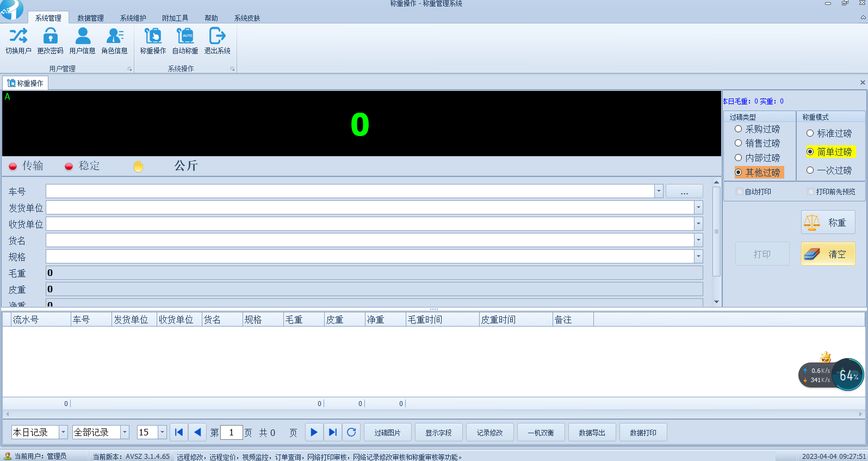Screen dimensions: 868x461
Task: Open the 用户信息 user info icon
Action: (83, 36)
